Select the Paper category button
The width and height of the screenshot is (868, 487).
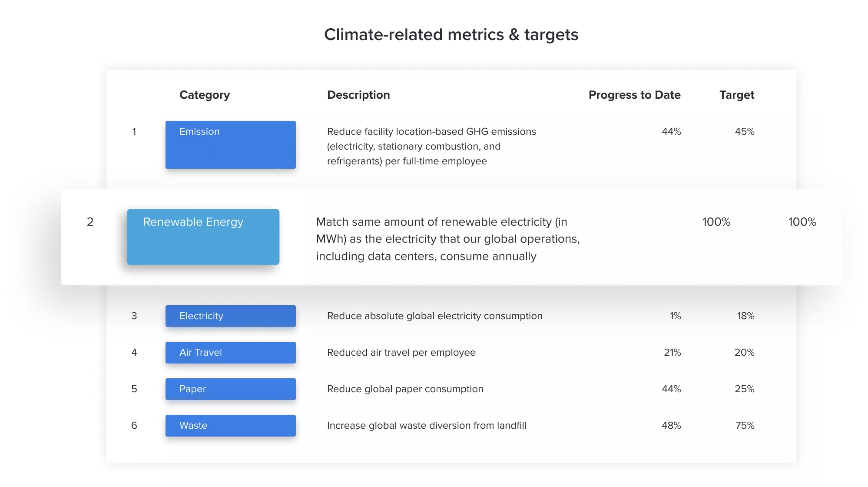tap(230, 389)
